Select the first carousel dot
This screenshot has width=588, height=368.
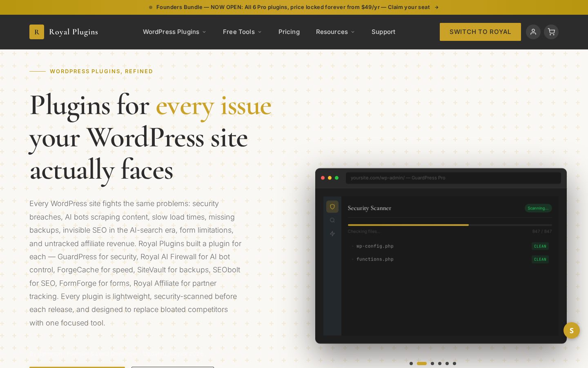coord(411,364)
